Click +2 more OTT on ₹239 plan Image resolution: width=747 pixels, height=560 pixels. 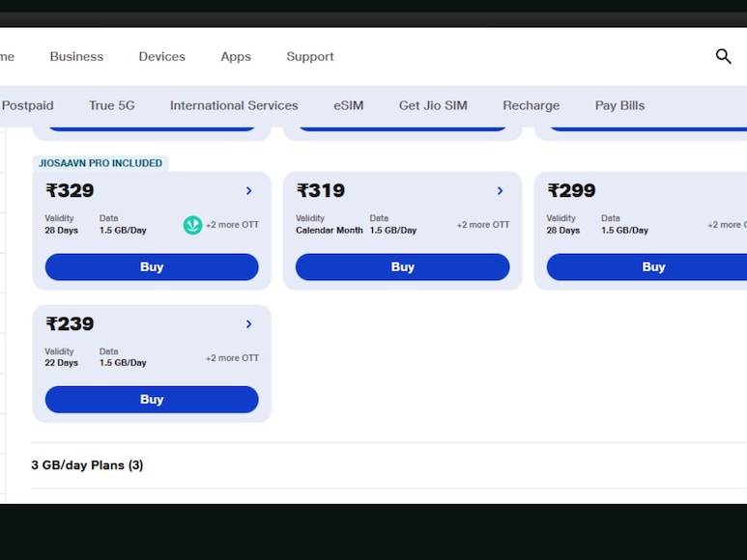232,358
